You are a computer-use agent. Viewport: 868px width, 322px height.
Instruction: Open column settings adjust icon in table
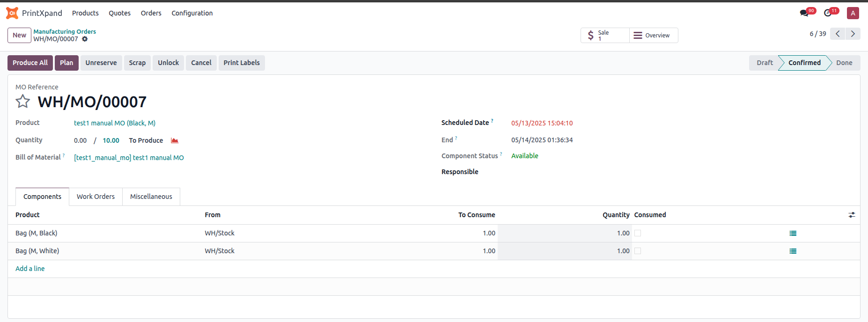tap(852, 215)
